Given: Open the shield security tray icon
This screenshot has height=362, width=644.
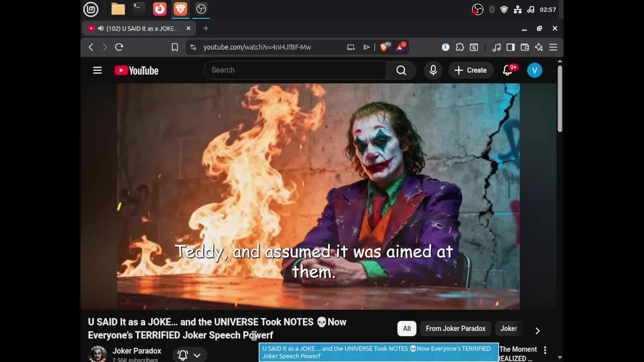Looking at the screenshot, I should 504,10.
